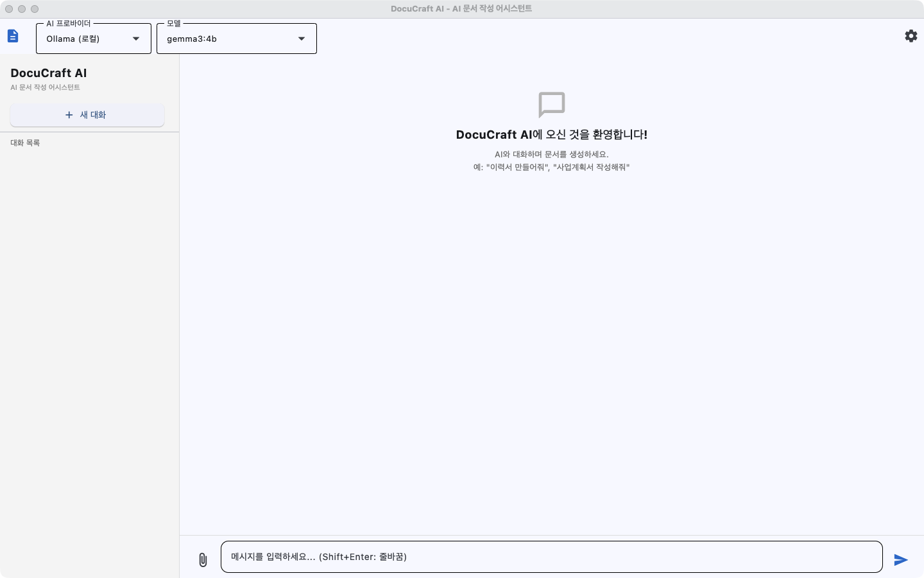Close the window with the red button

tap(9, 9)
